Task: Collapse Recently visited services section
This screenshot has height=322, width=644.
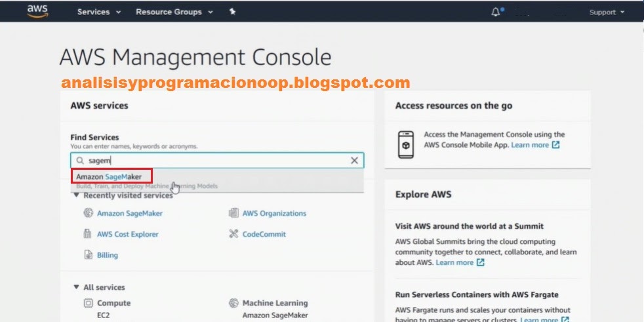Action: [x=76, y=195]
